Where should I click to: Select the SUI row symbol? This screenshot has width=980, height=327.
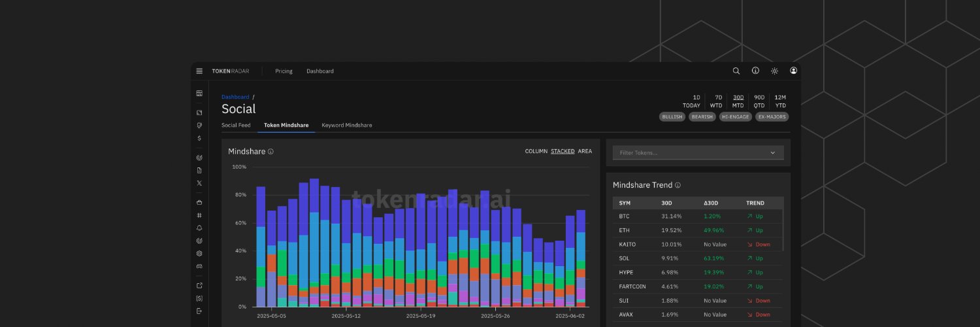click(623, 301)
